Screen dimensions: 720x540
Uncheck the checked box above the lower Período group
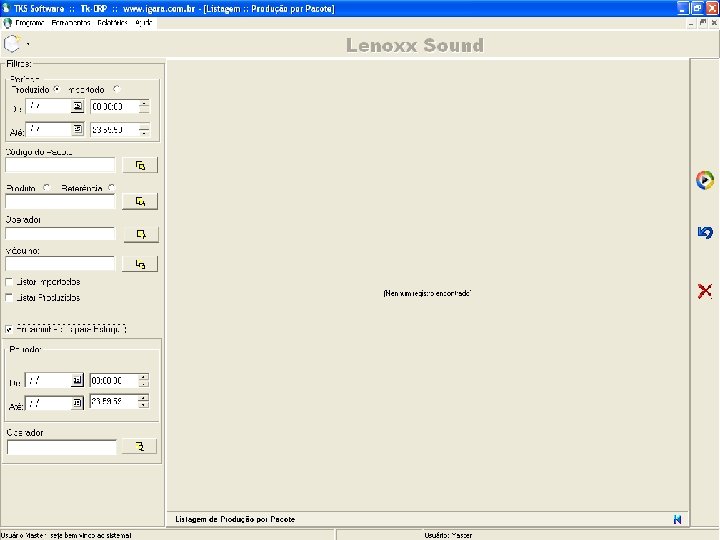[x=9, y=329]
